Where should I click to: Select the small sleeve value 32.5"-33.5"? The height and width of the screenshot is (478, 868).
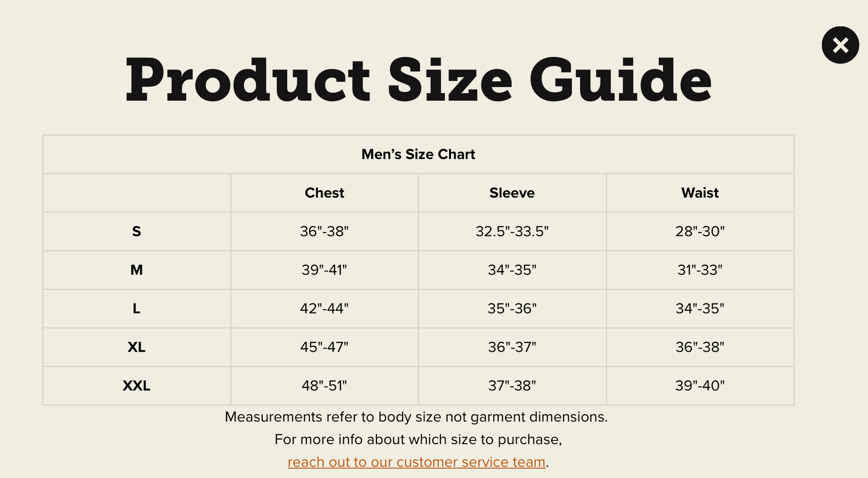tap(512, 232)
